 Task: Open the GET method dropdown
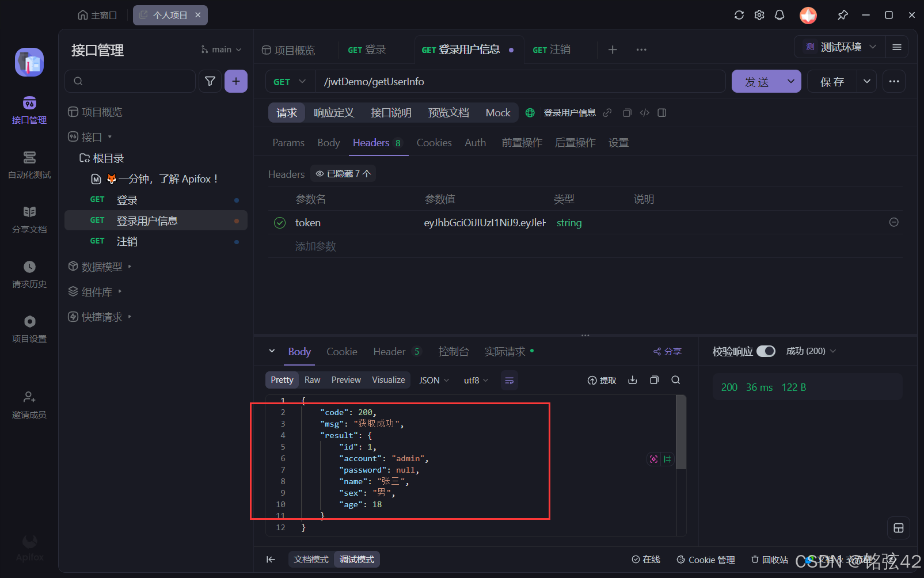pyautogui.click(x=289, y=81)
